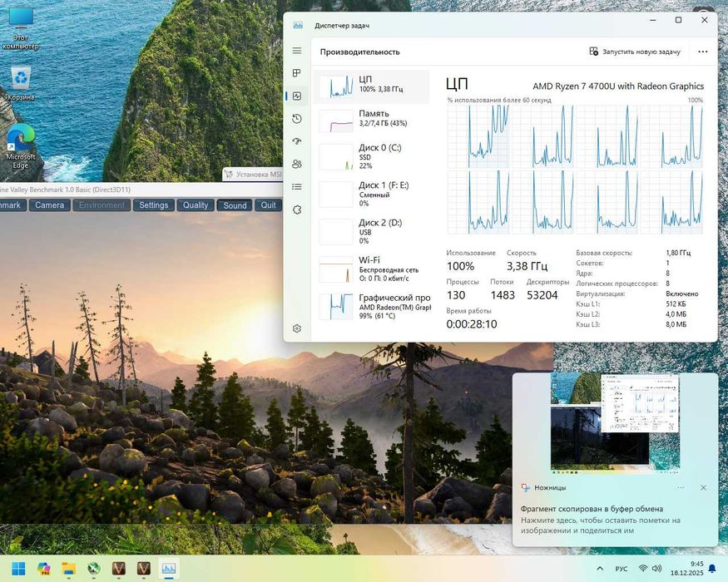The image size is (728, 582).
Task: Click Запустить новую задачу button
Action: click(x=635, y=52)
